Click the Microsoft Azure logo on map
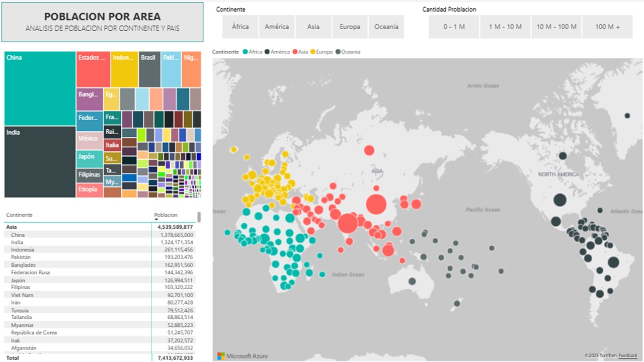Image resolution: width=644 pixels, height=362 pixels. [x=243, y=356]
